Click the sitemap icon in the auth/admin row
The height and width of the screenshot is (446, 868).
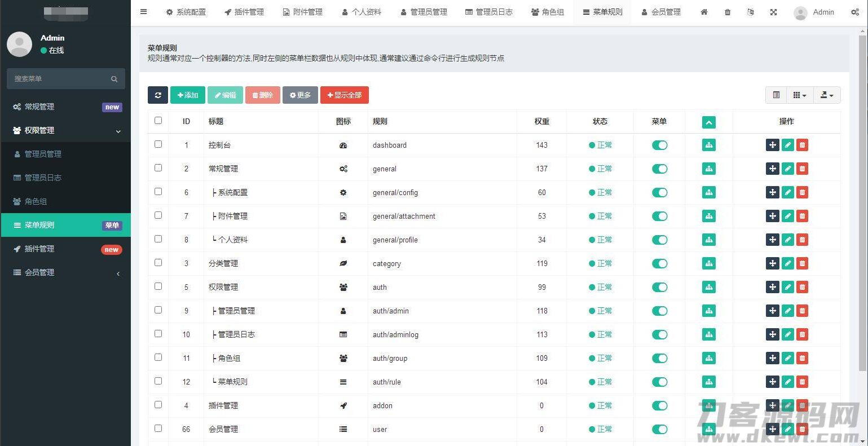pyautogui.click(x=708, y=311)
